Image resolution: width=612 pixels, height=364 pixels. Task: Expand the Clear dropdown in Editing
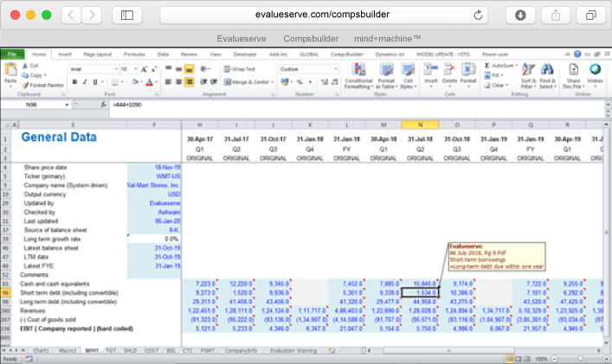pos(506,85)
